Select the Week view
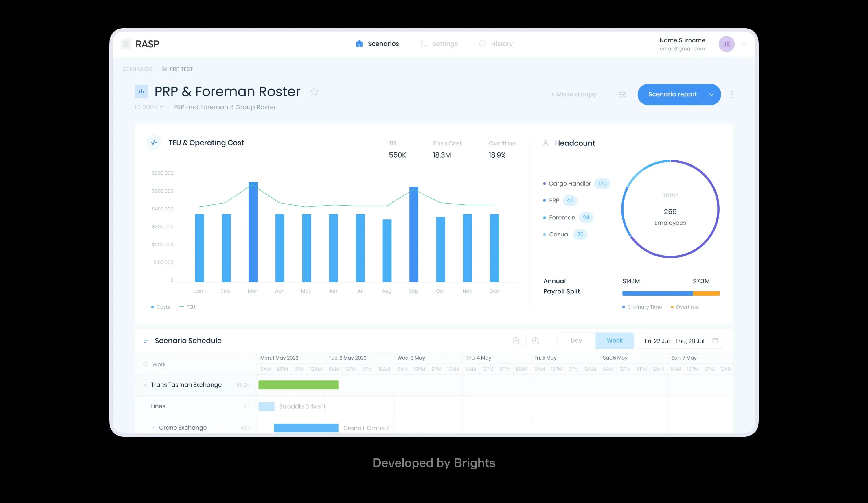 (615, 341)
